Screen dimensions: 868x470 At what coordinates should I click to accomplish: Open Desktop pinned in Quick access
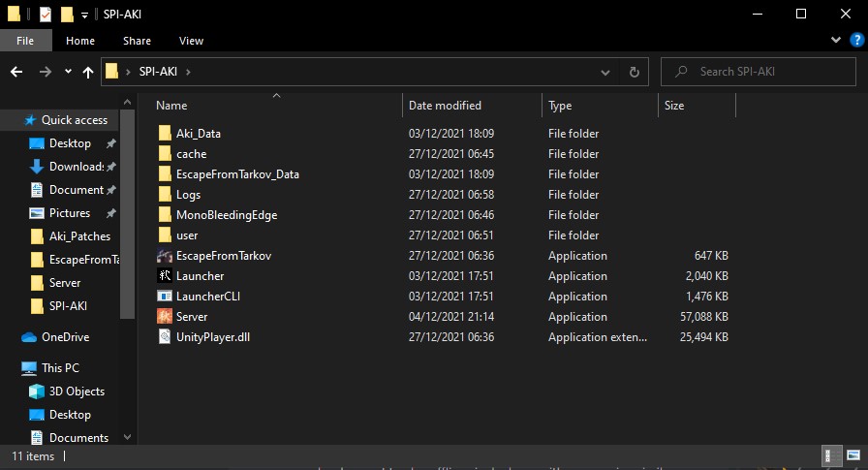[60, 143]
